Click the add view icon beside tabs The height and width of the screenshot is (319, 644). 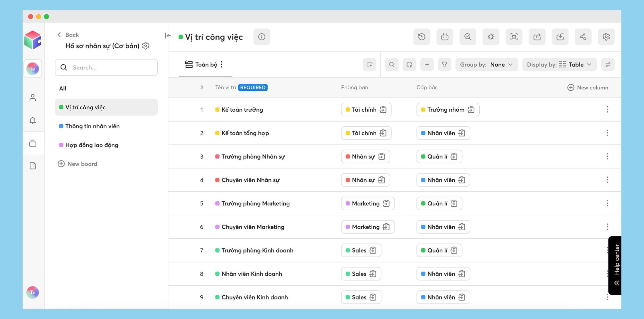point(370,64)
